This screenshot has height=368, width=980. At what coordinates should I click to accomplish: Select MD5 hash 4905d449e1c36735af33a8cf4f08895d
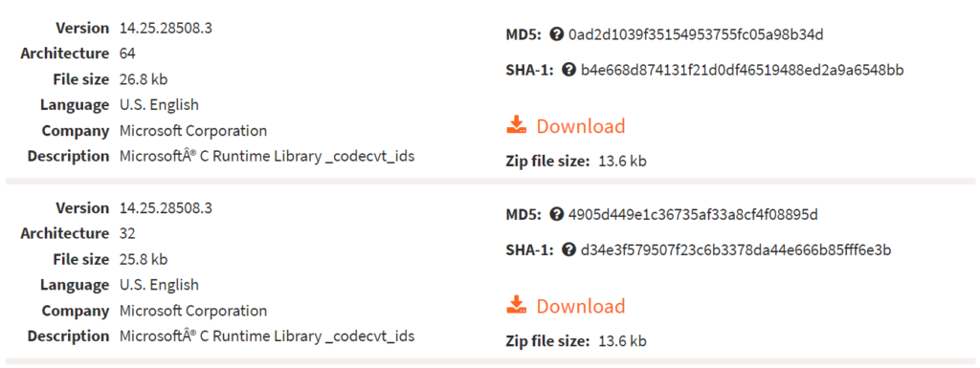click(693, 214)
